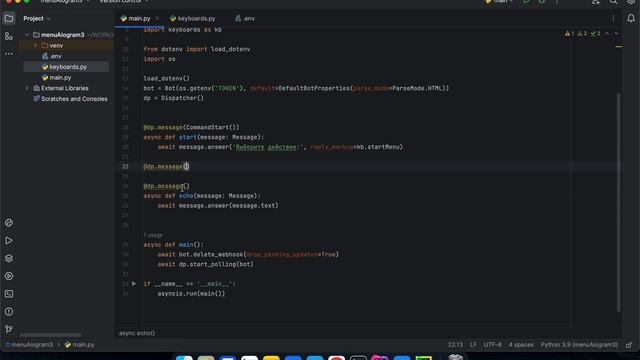
Task: Switch to the .env editor tab
Action: [x=245, y=19]
